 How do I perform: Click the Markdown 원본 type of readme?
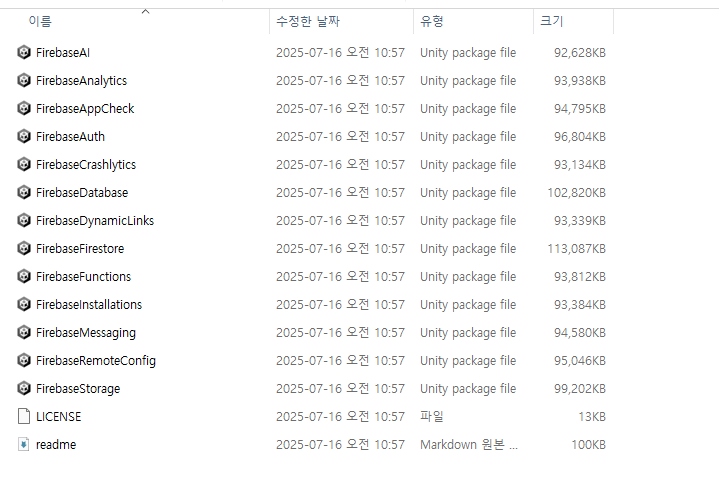pyautogui.click(x=469, y=444)
